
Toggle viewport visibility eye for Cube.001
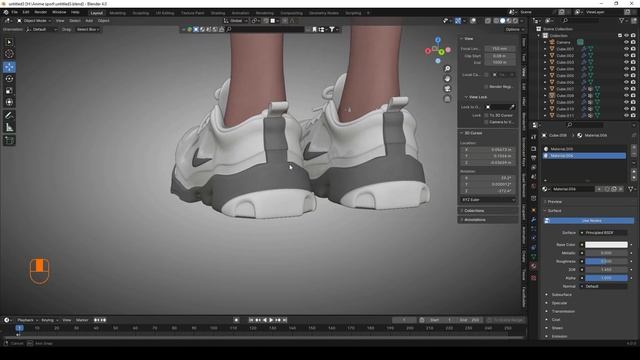[x=626, y=49]
